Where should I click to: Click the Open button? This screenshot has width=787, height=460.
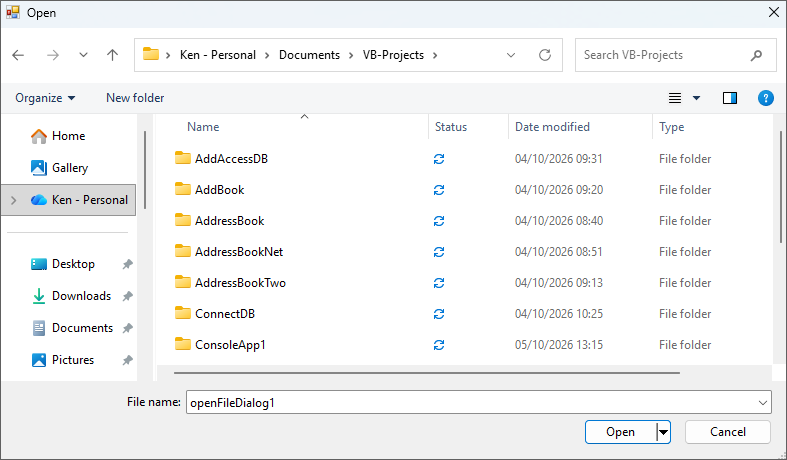(x=620, y=432)
